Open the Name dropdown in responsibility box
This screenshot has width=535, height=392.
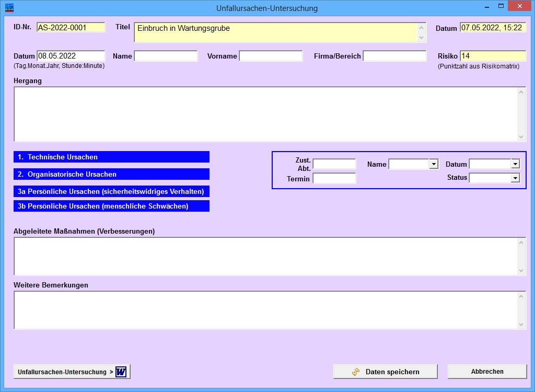(x=434, y=164)
